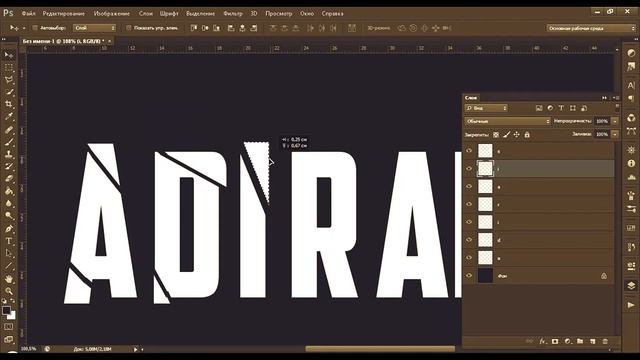Toggle visibility of layer d
Screen dimensions: 640x360
click(469, 240)
